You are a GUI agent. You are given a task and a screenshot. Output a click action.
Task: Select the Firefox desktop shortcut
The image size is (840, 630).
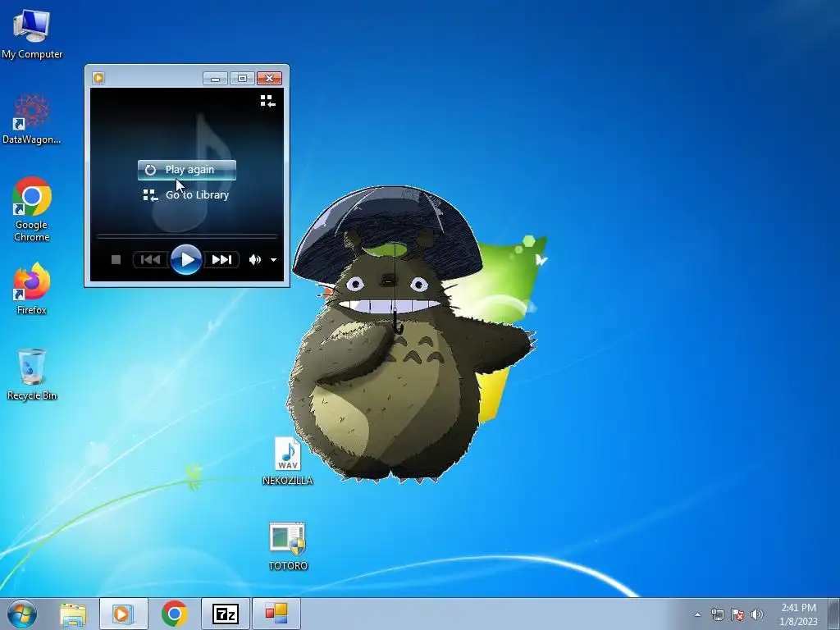32,288
